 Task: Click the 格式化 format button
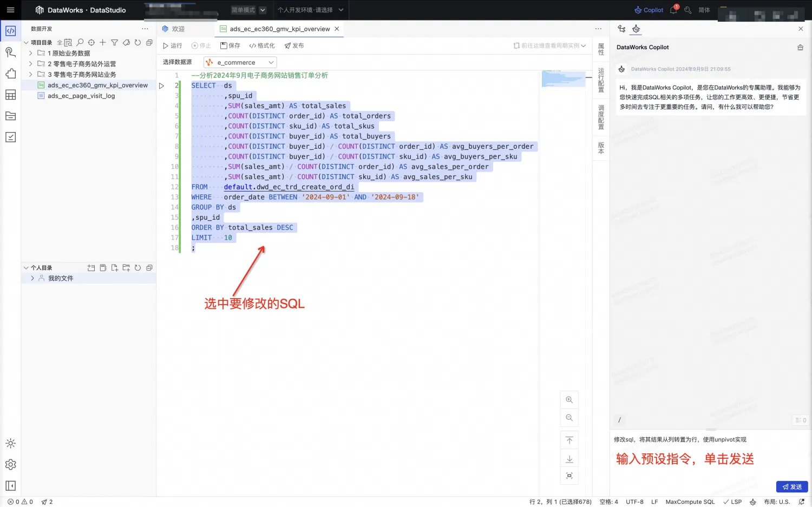click(262, 45)
